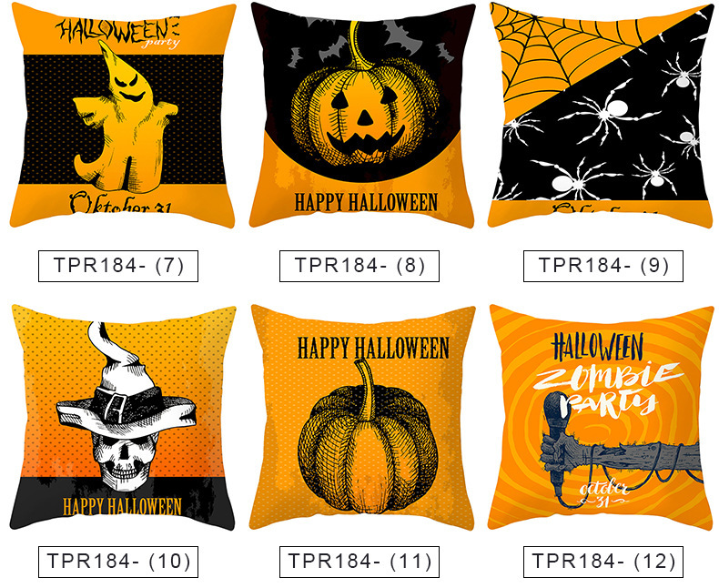Select the spider web and spiders pillow
Viewport: 719px width, 588px height.
602,115
